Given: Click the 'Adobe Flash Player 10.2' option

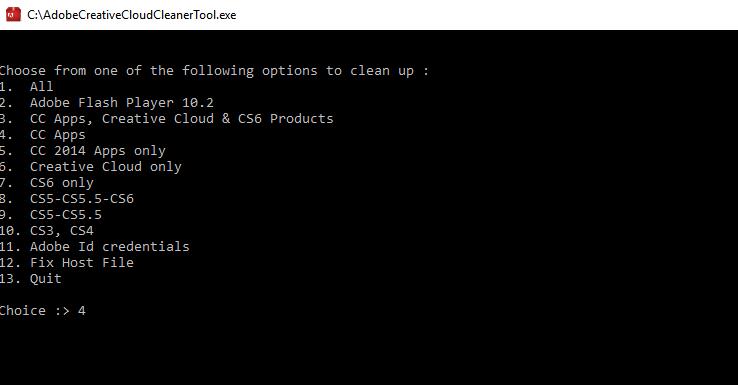Looking at the screenshot, I should 121,103.
